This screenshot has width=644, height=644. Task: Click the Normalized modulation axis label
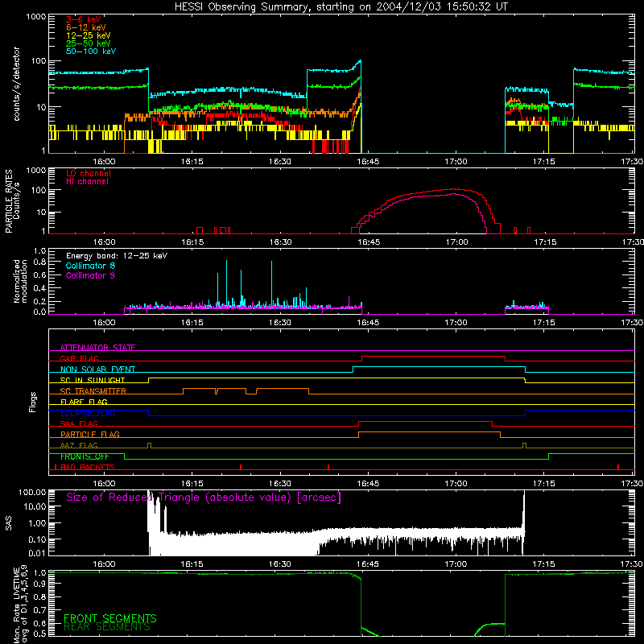click(20, 281)
